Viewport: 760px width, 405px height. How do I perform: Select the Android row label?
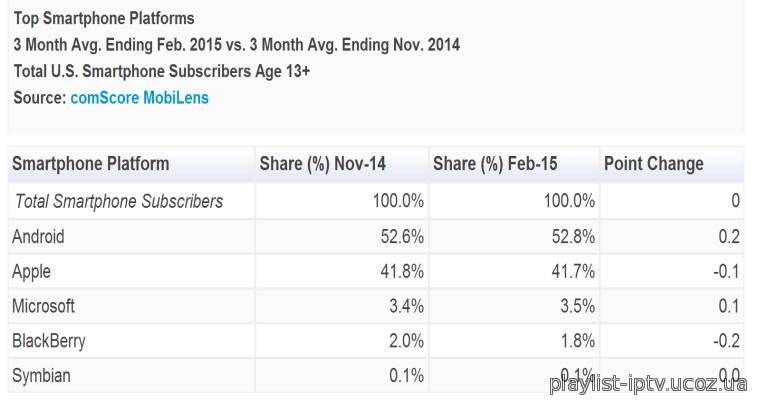click(38, 236)
